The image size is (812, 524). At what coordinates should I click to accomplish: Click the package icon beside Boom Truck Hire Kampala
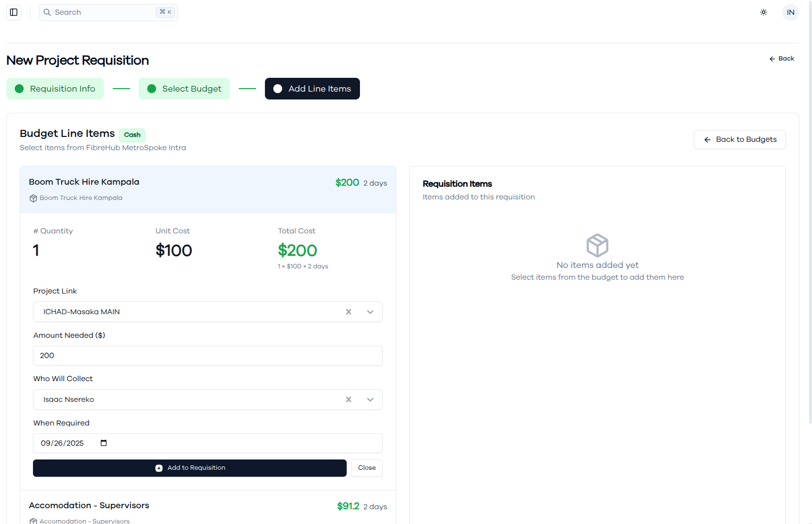pos(33,198)
